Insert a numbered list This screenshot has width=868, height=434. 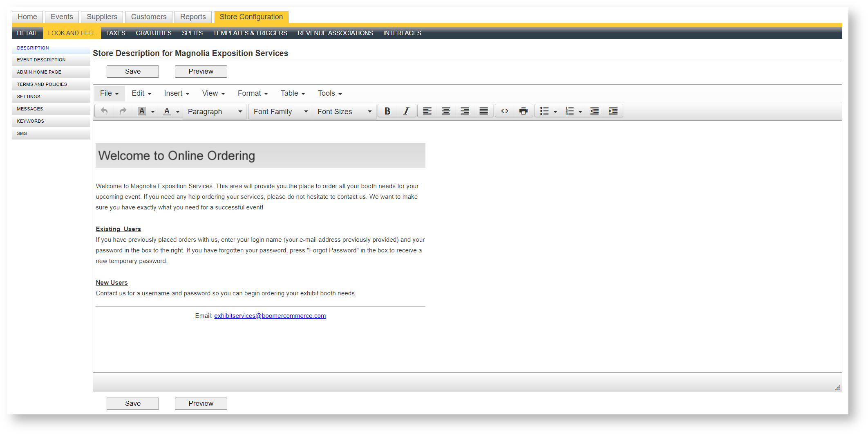569,111
